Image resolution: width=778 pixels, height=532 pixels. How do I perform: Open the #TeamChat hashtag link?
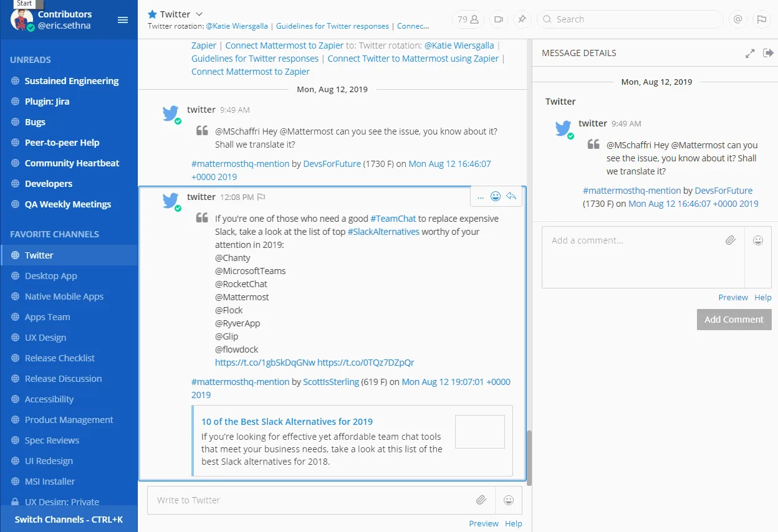(x=393, y=219)
